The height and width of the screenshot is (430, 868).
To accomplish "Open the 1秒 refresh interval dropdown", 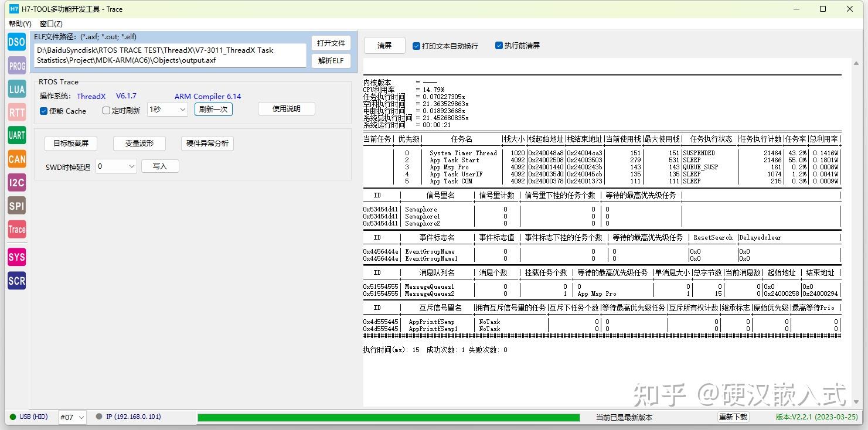I will (168, 109).
